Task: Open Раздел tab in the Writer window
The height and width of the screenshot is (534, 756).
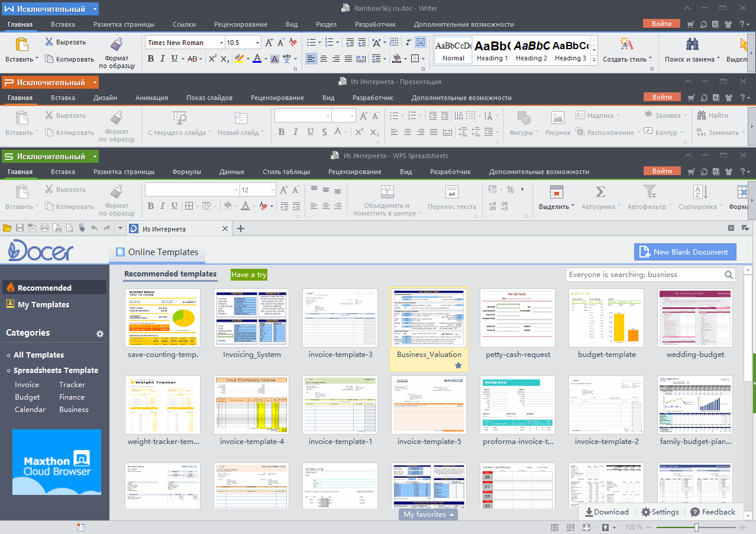Action: 326,24
